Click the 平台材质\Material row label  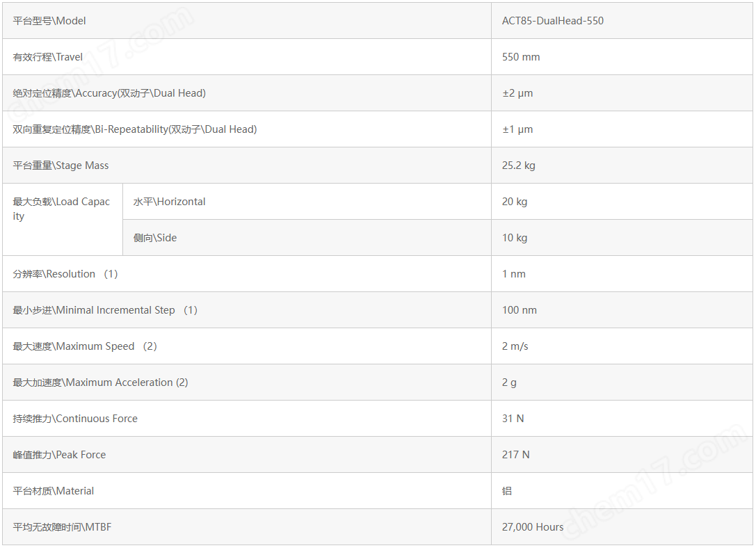coord(247,491)
